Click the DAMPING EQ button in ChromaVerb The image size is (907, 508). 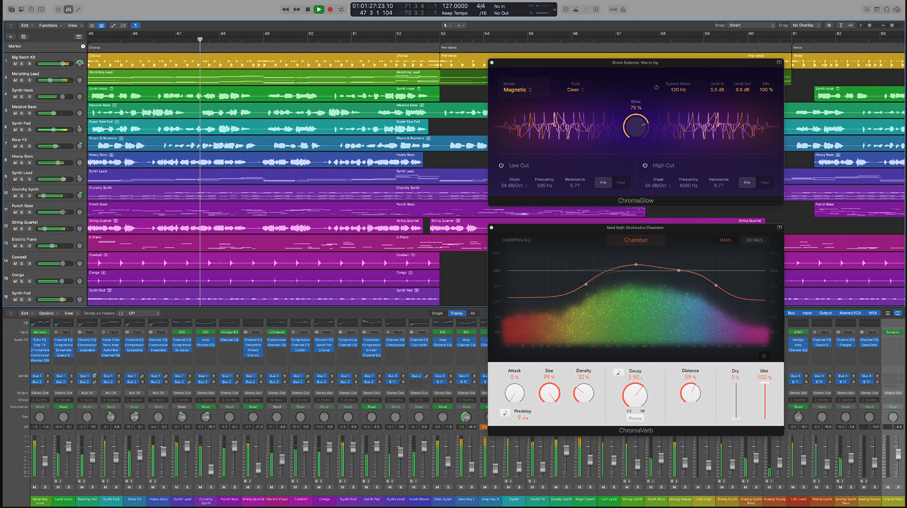point(517,240)
